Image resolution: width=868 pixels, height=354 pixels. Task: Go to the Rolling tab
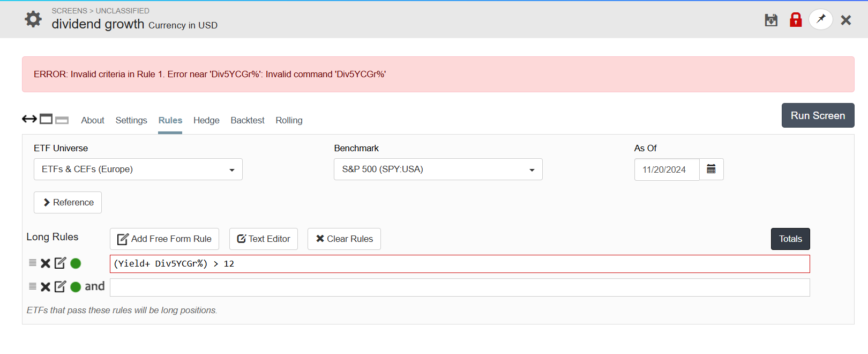pos(289,121)
